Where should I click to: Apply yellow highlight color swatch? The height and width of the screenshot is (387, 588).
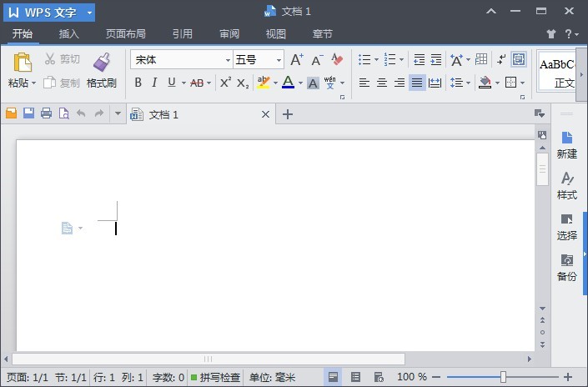click(264, 83)
